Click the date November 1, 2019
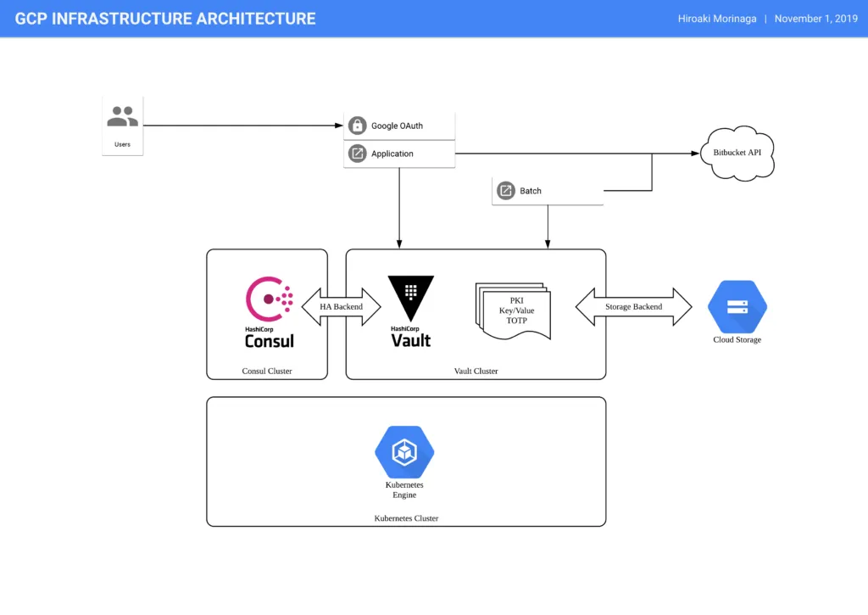868x615 pixels. (816, 19)
